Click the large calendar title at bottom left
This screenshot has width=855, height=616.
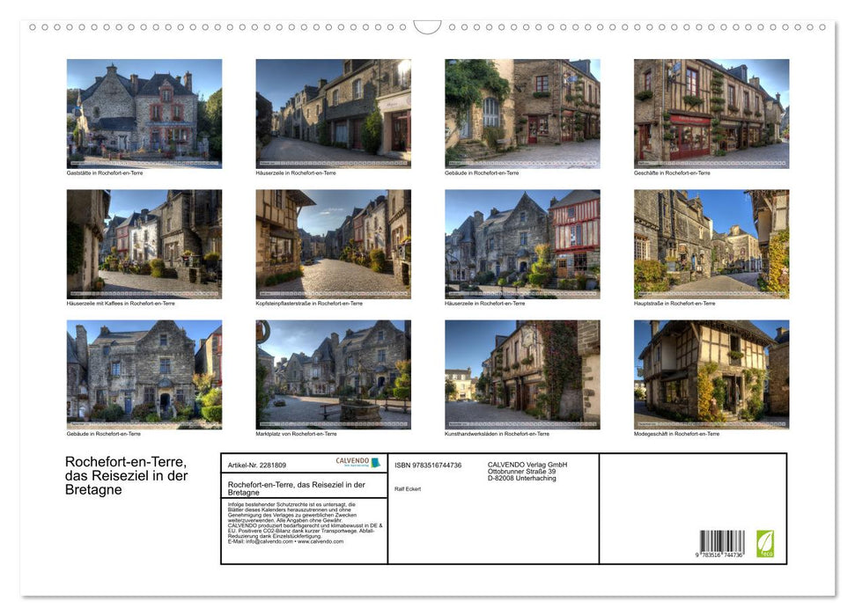click(127, 475)
